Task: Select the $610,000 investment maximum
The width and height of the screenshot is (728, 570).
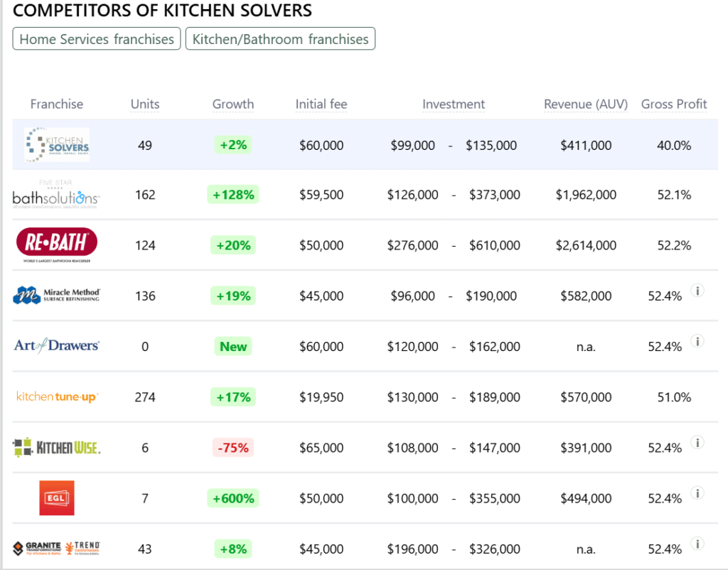Action: tap(495, 245)
